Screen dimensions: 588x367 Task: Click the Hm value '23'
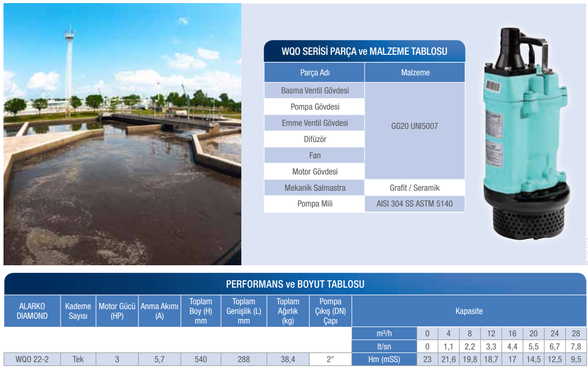(427, 359)
